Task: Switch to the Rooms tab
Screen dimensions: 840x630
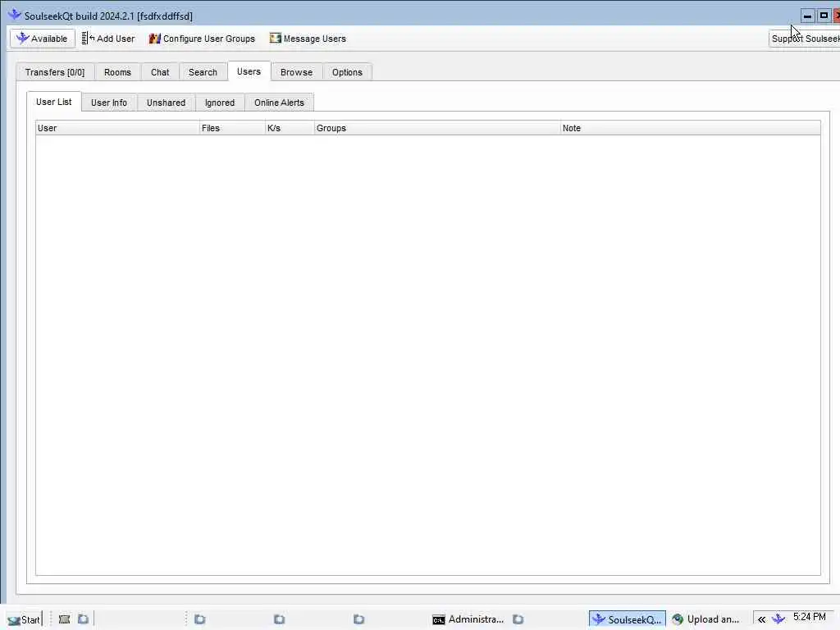Action: pos(117,72)
